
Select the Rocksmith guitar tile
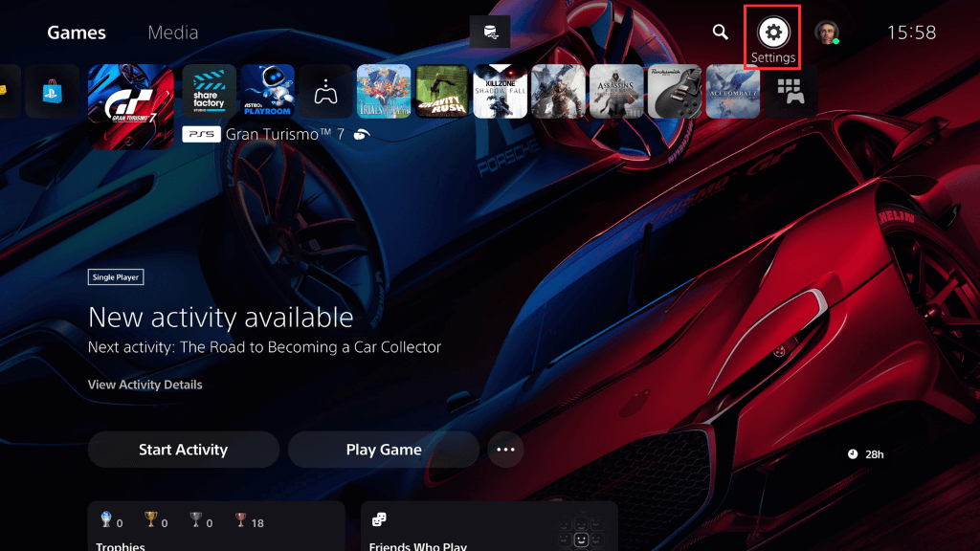[675, 92]
